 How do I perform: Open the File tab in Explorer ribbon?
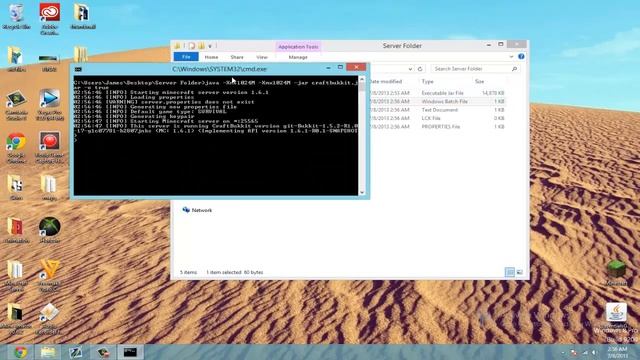pos(186,57)
